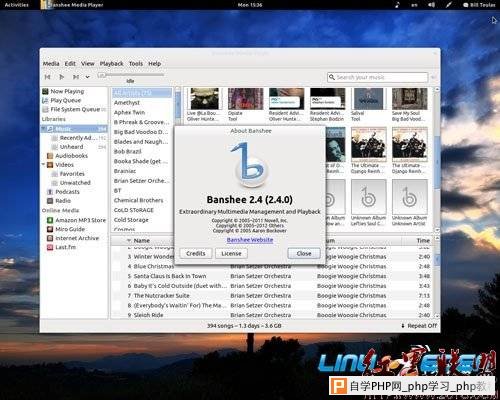Image resolution: width=500 pixels, height=400 pixels.
Task: Open the Videos library
Action: 64,165
